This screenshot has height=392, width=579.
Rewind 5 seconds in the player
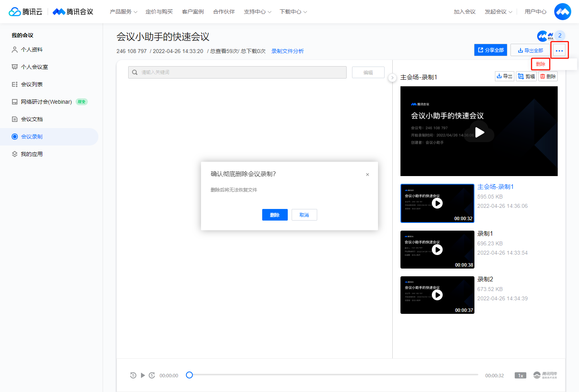[133, 375]
